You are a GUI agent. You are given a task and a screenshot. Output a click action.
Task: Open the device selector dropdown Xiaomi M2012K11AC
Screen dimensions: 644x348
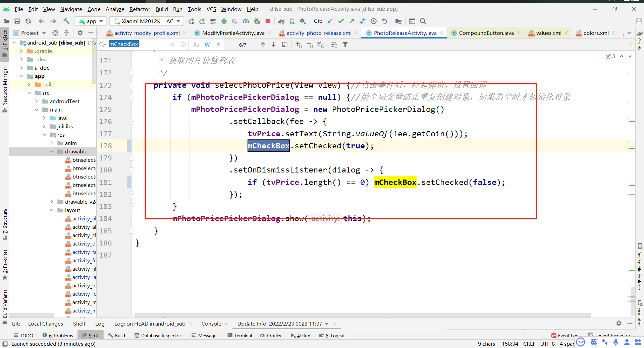[146, 21]
